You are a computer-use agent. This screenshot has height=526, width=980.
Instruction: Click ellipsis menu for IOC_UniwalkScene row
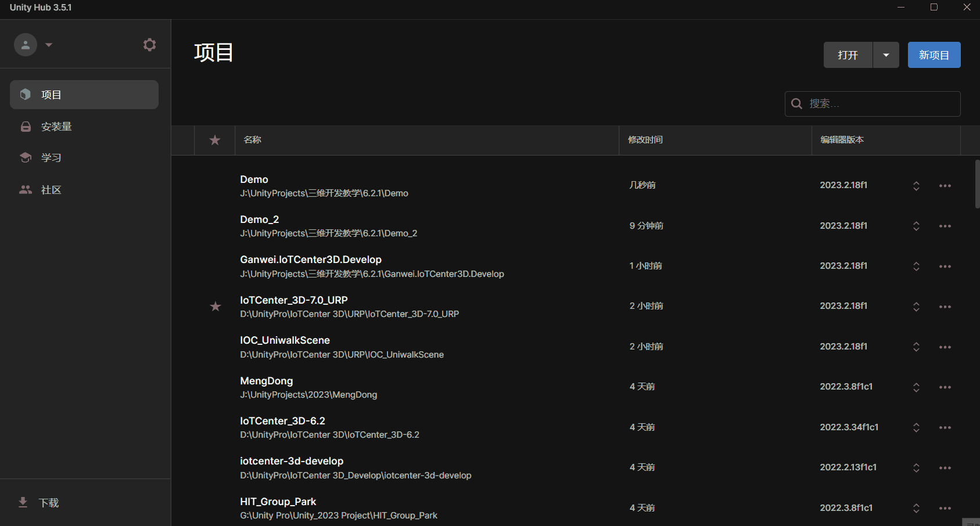pyautogui.click(x=945, y=347)
